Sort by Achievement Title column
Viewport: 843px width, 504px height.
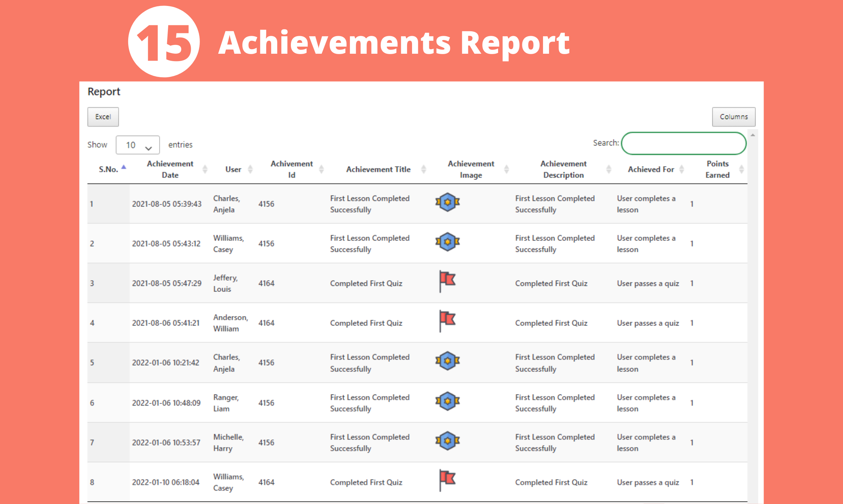[378, 169]
